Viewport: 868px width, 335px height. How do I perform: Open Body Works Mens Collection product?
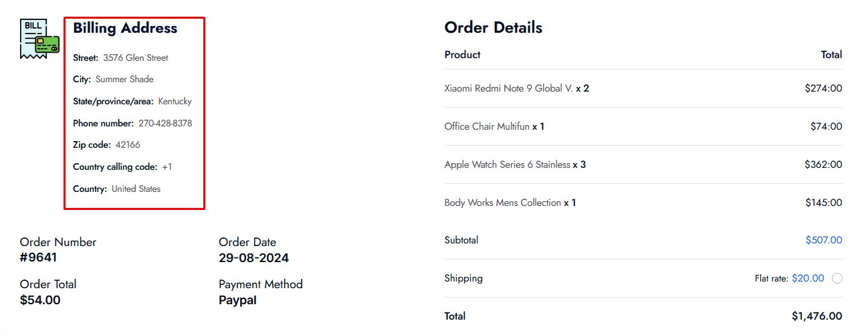click(502, 203)
